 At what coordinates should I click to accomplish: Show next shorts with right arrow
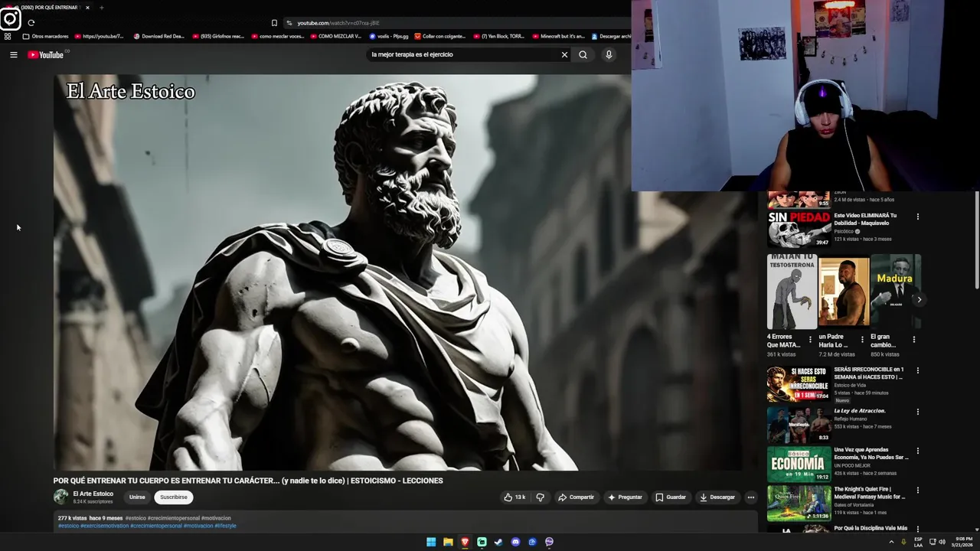click(919, 299)
